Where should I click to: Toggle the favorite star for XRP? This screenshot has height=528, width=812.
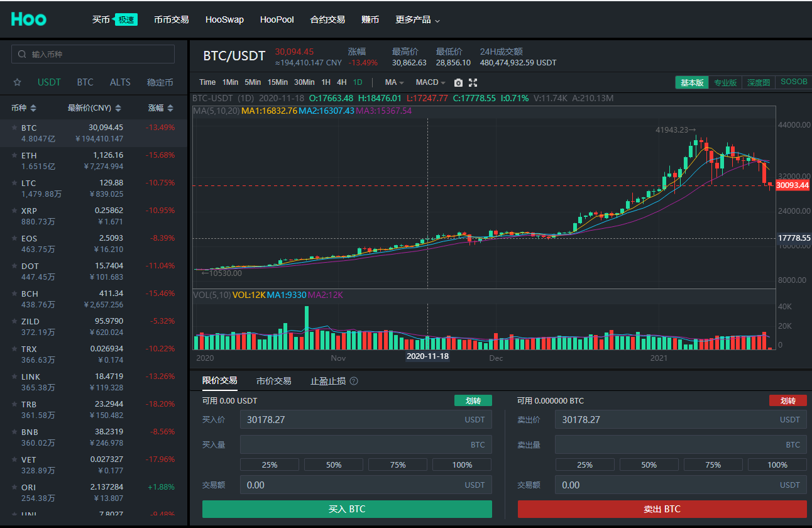pyautogui.click(x=14, y=211)
